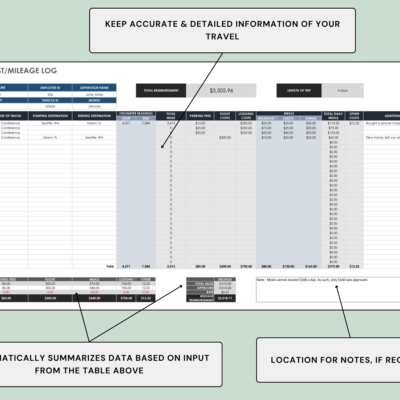Viewport: 400px width, 400px height.
Task: Select Seattle, WA starting destination in first row
Action: coord(50,123)
